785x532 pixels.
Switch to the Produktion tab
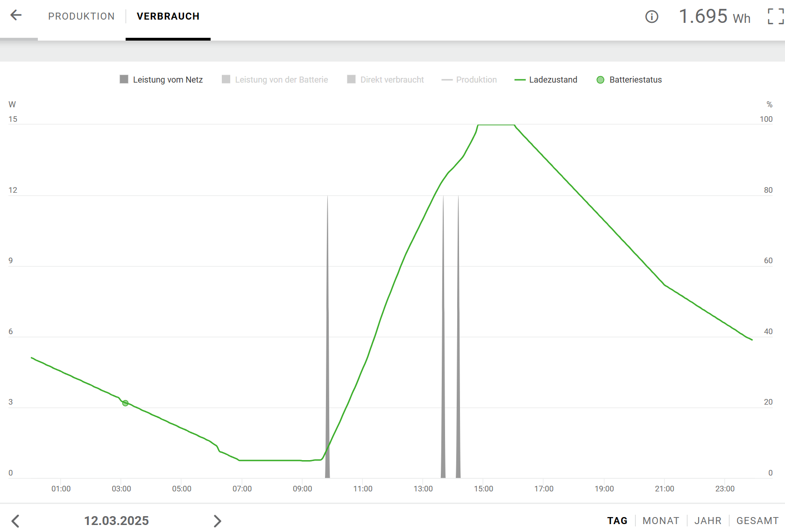click(x=81, y=16)
